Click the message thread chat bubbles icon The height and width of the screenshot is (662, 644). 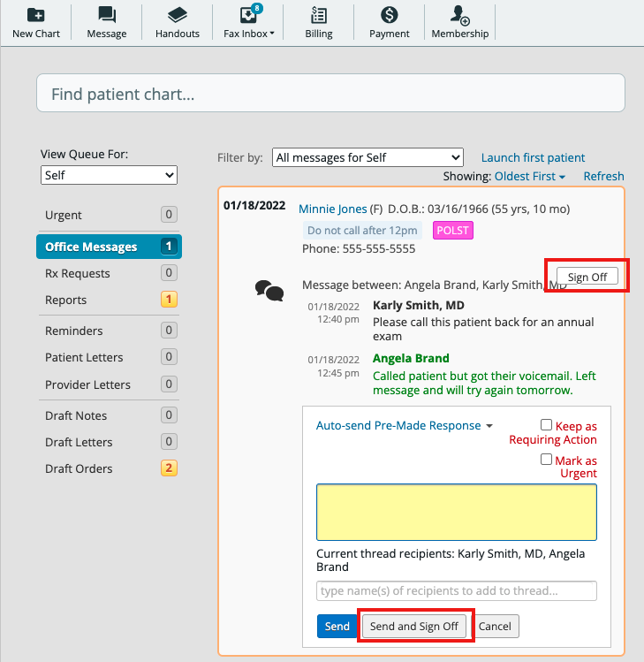[269, 291]
